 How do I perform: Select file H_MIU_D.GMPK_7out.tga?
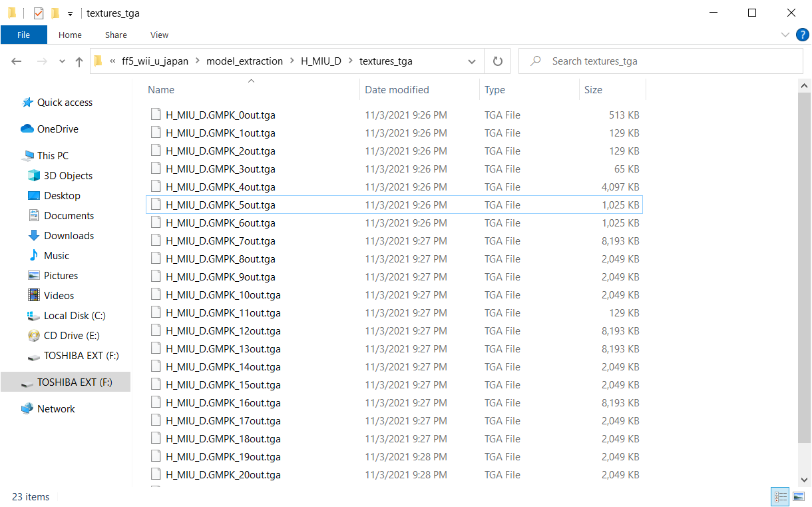click(220, 241)
